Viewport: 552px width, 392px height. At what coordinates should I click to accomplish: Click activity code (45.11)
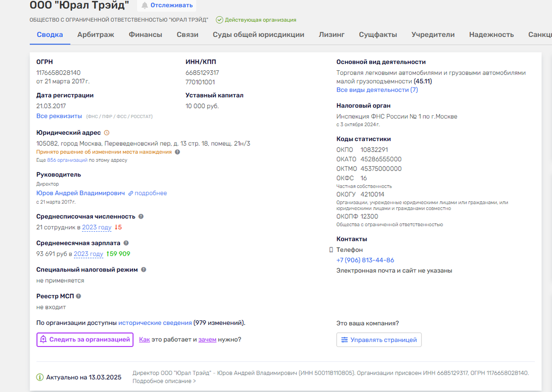(x=423, y=81)
